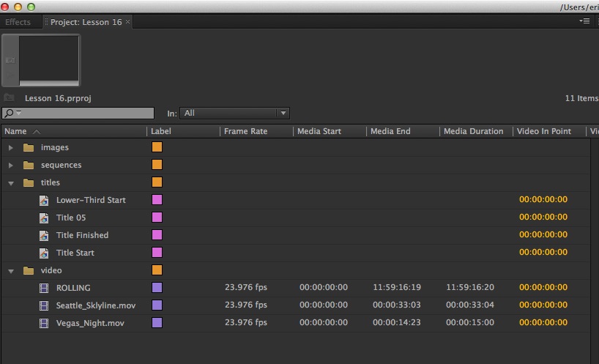Screen dimensions: 599x364
Task: Select the Title Finished item name
Action: [82, 235]
